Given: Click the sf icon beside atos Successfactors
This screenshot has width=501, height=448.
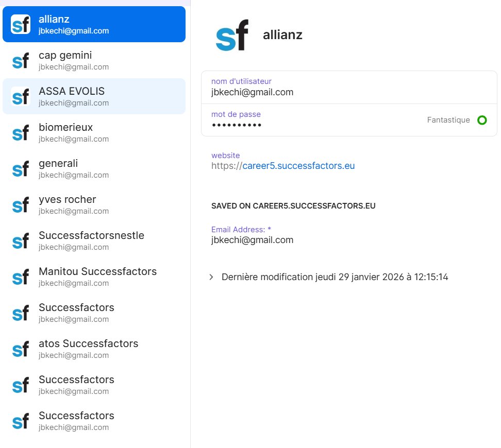Looking at the screenshot, I should 21,349.
